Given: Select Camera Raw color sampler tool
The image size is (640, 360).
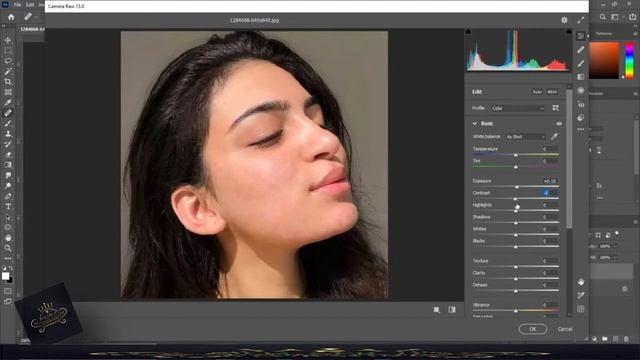Looking at the screenshot, I should coord(580,295).
